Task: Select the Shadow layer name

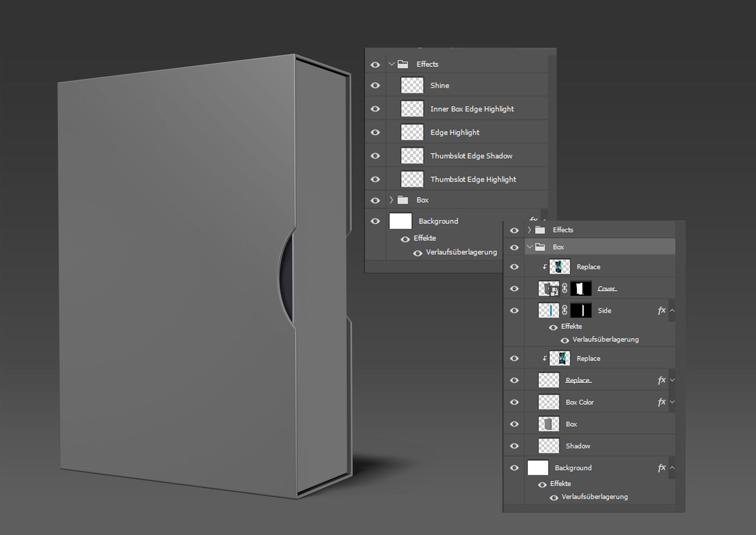Action: 578,446
